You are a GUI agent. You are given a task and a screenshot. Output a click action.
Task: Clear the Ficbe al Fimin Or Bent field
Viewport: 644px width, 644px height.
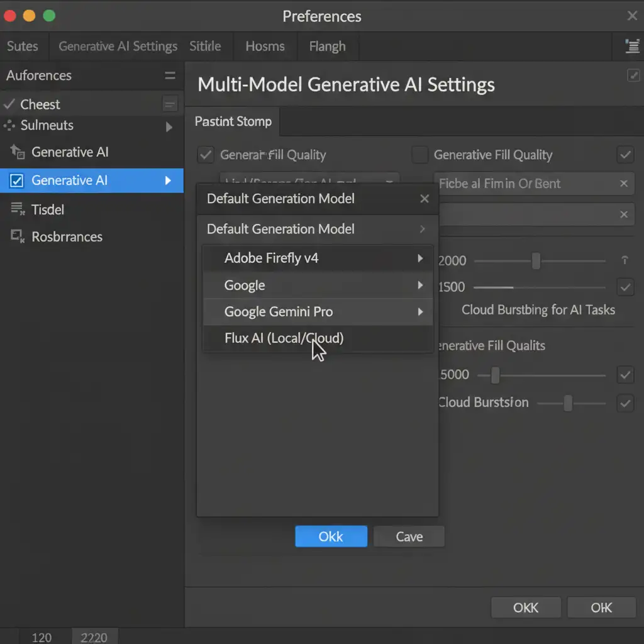coord(623,184)
